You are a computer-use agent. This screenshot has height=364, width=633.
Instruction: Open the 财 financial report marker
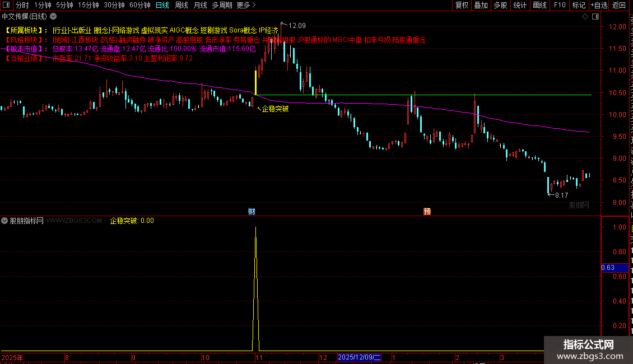tap(252, 212)
